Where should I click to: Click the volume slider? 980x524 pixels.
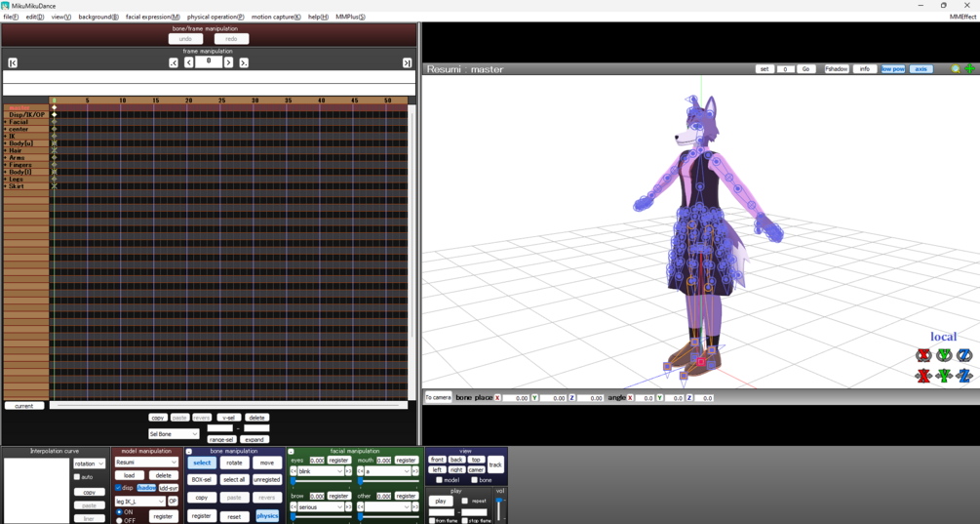click(499, 509)
